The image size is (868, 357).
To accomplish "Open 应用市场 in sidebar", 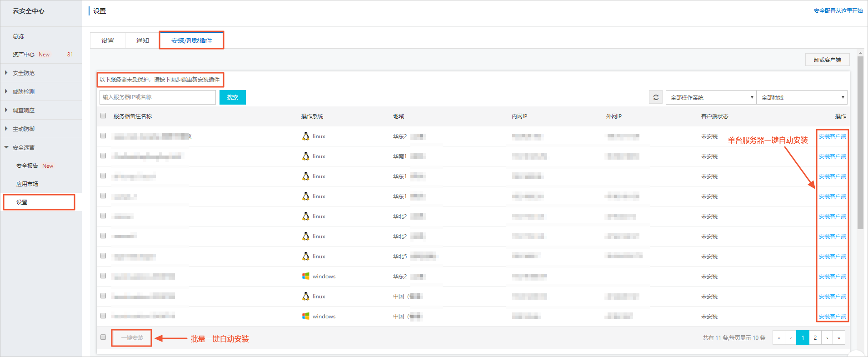I will pyautogui.click(x=27, y=184).
